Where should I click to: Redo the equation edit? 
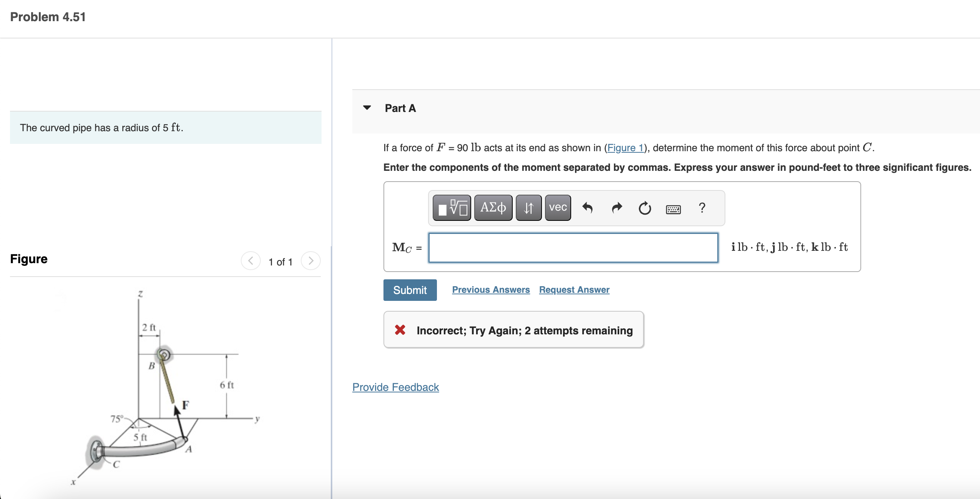click(x=617, y=208)
